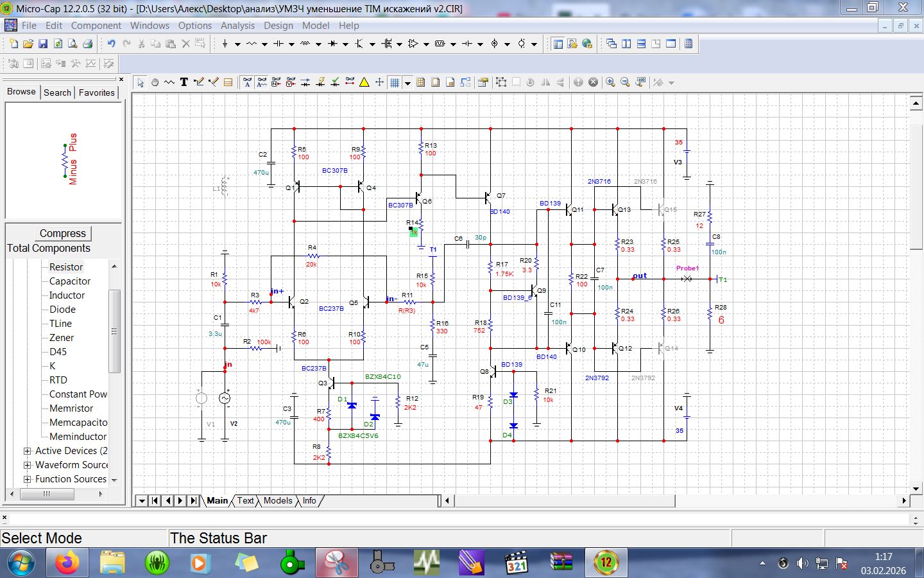The image size is (924, 578).
Task: Open the Calculator icon in toolbar
Action: [x=689, y=44]
